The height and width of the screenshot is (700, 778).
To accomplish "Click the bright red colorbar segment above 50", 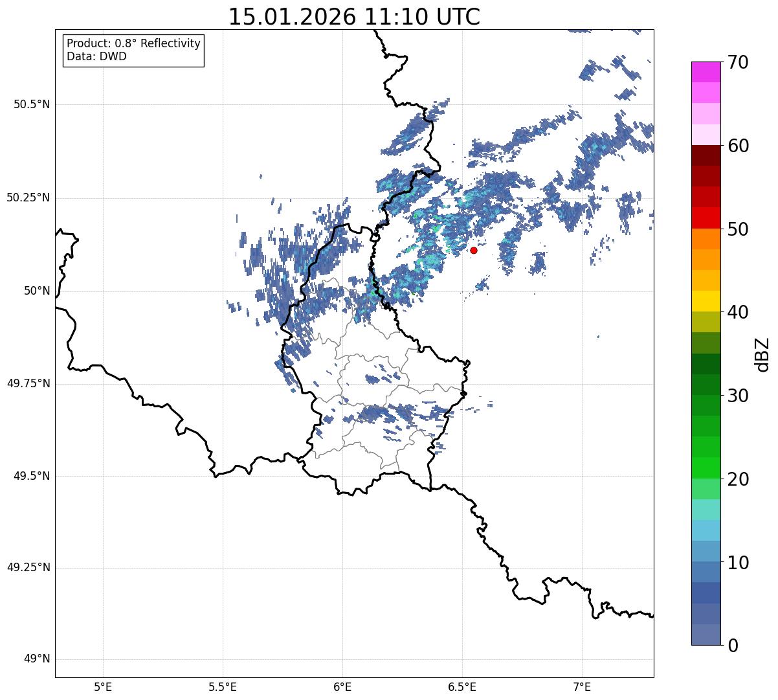I will click(706, 218).
